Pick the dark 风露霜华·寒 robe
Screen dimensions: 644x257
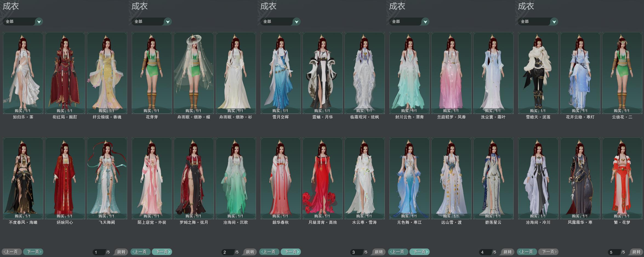coord(580,178)
